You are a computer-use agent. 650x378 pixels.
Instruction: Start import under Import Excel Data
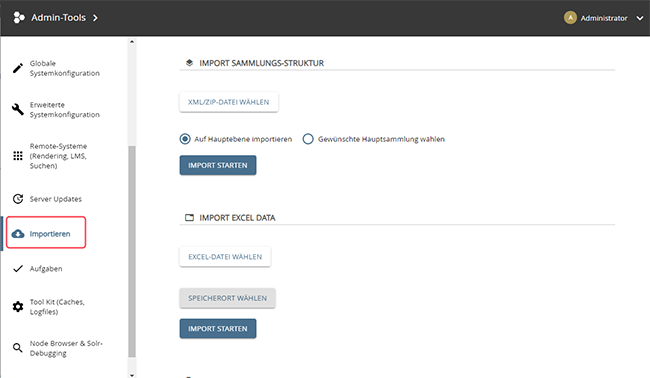pos(218,329)
